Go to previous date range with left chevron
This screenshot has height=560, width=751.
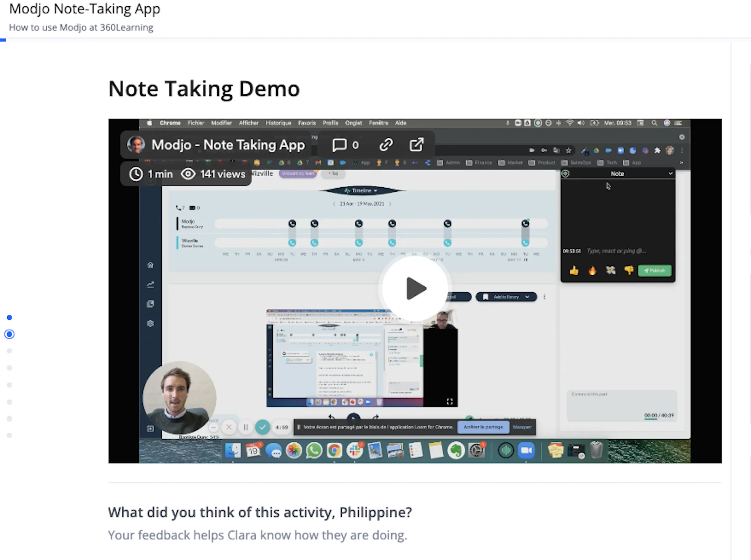pos(334,204)
